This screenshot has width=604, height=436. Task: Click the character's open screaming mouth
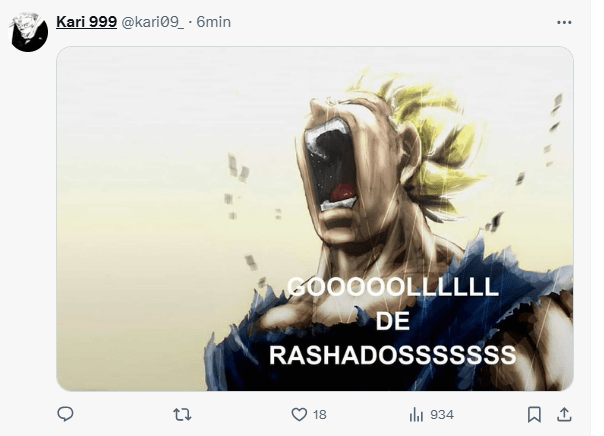(x=331, y=164)
